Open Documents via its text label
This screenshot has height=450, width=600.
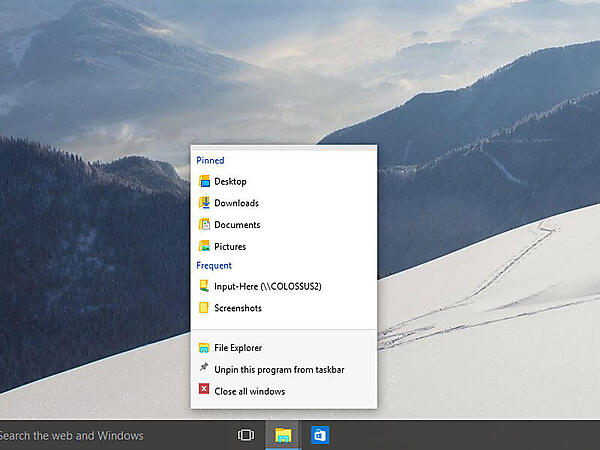pos(237,225)
